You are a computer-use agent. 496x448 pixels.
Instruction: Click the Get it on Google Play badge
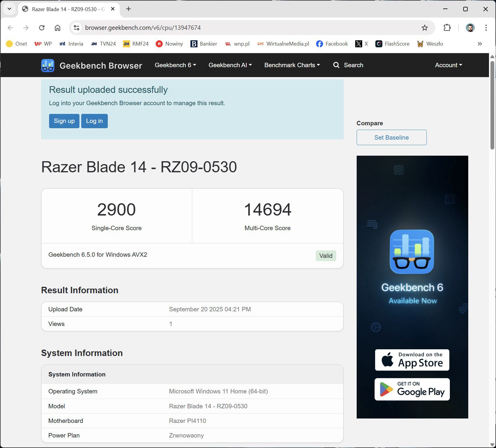412,389
